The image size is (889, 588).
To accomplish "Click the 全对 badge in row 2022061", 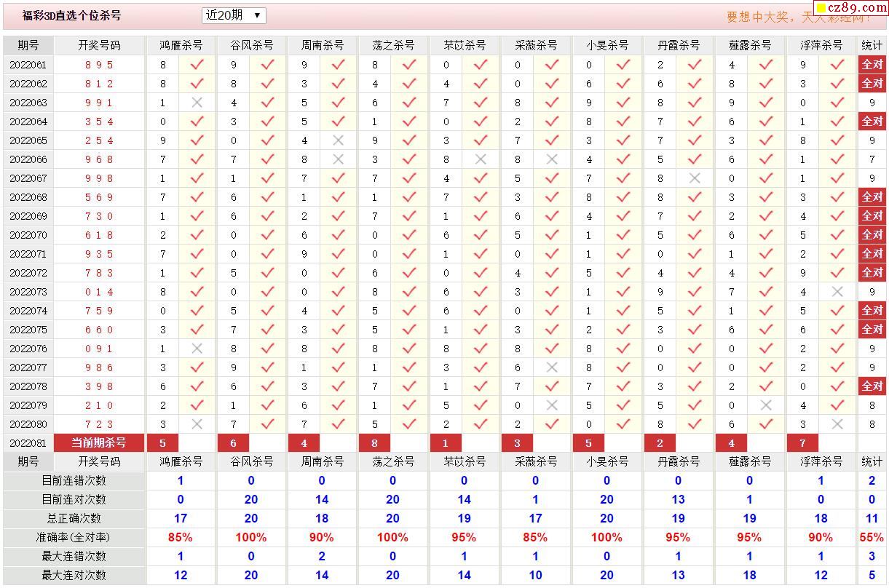I will [872, 65].
